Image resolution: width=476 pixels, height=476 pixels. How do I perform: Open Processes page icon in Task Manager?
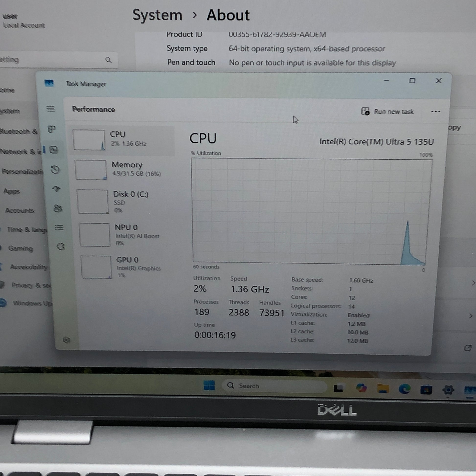point(52,129)
